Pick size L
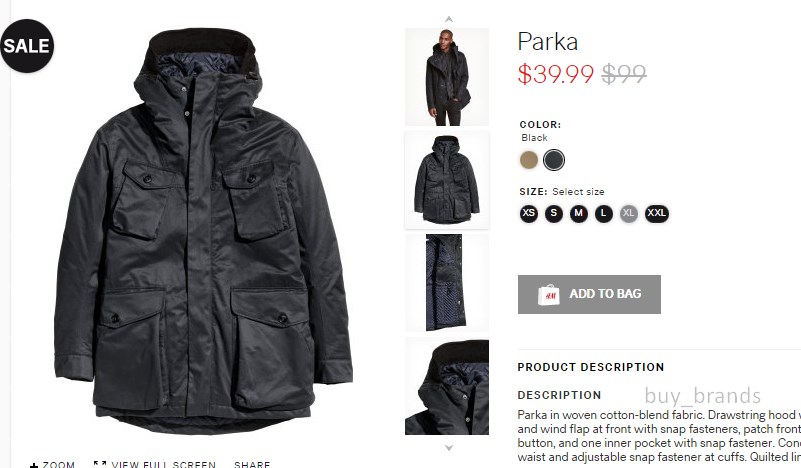Image resolution: width=801 pixels, height=468 pixels. click(603, 213)
